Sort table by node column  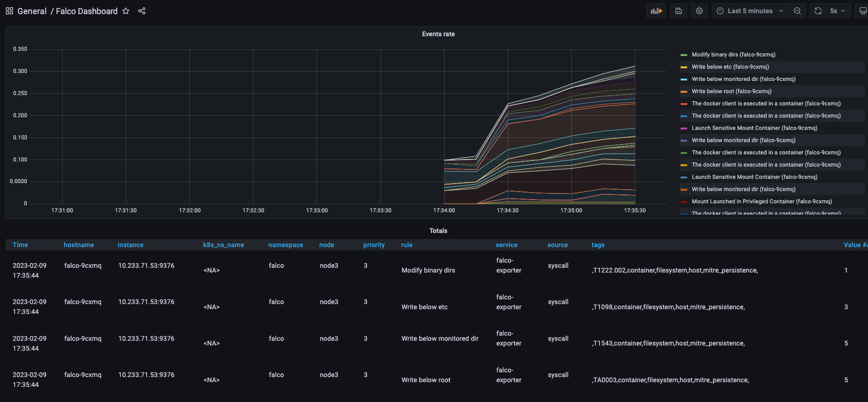click(326, 245)
